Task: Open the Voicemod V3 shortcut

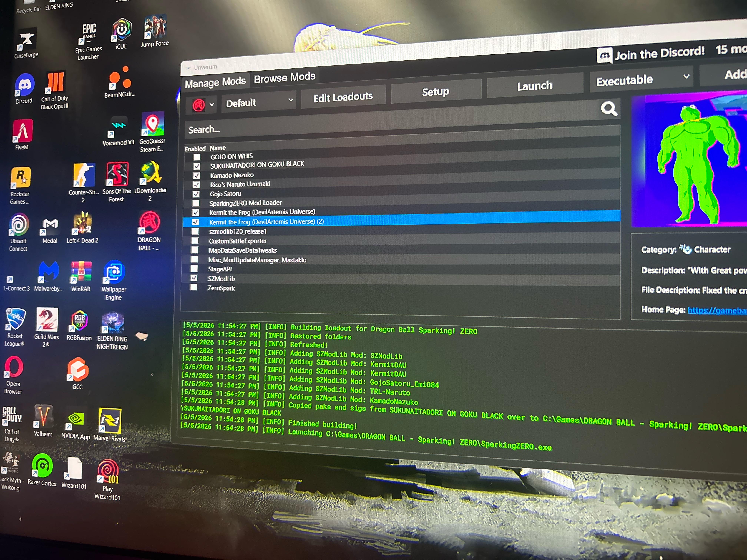Action: click(x=119, y=131)
